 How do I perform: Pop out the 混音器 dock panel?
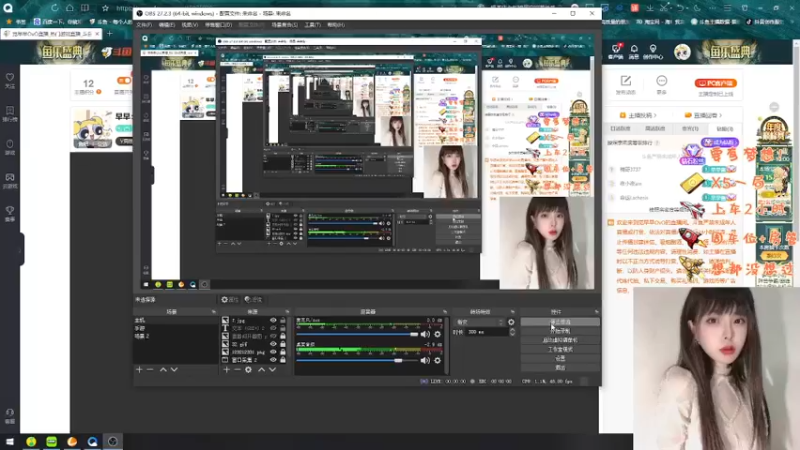(445, 312)
